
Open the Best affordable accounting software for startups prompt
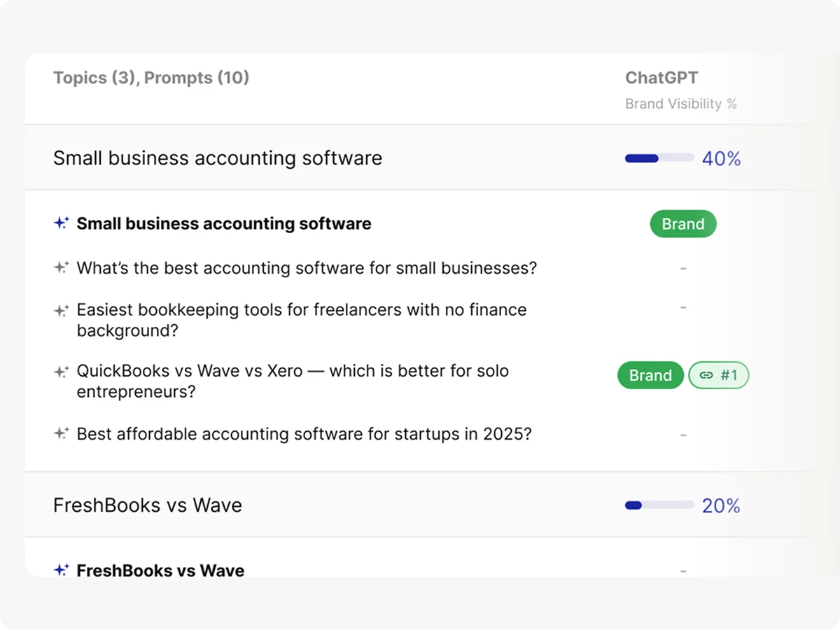point(304,434)
